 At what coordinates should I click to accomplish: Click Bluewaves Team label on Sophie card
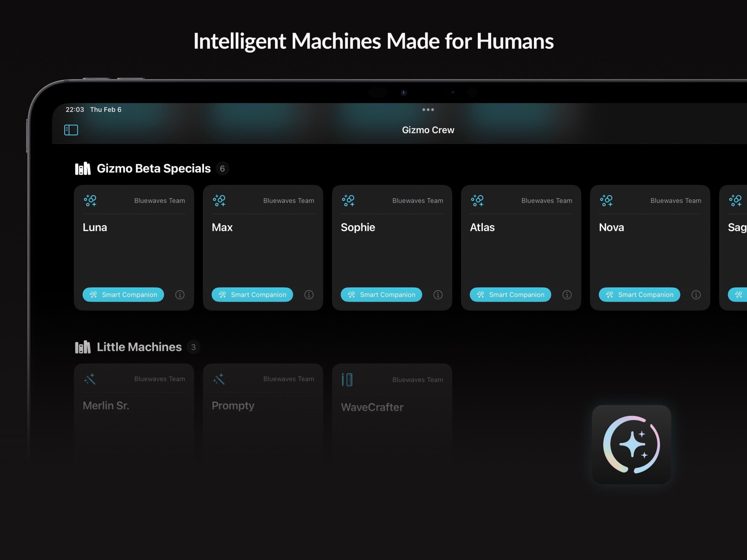[417, 201]
